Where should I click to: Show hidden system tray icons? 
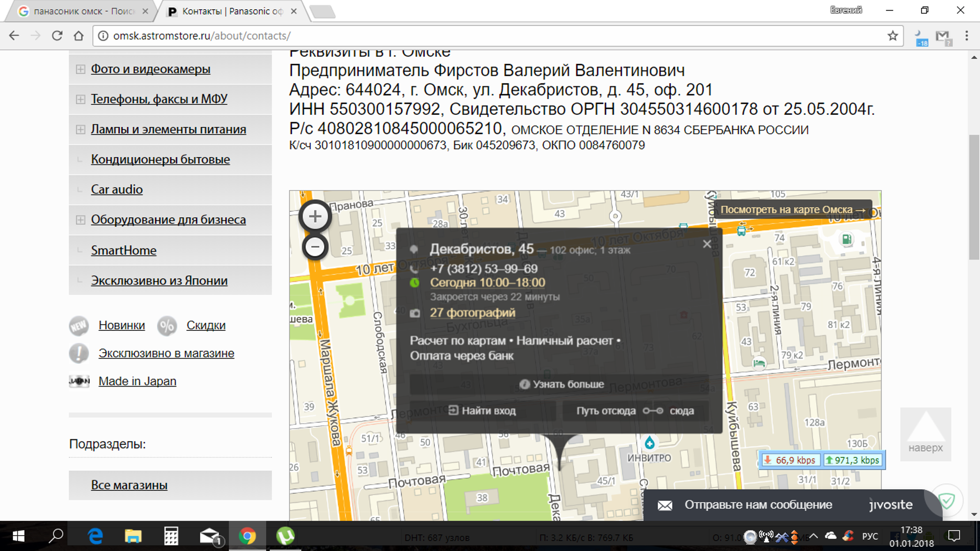pos(813,536)
